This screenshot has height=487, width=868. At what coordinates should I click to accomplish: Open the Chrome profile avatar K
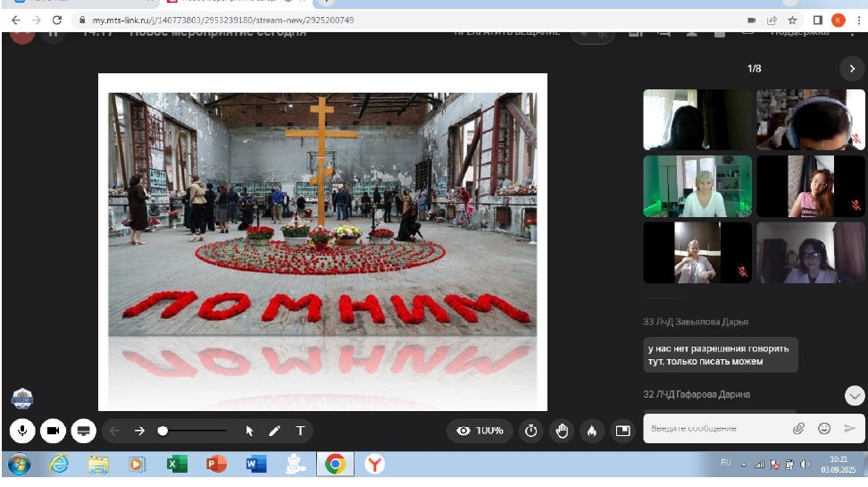coord(839,21)
